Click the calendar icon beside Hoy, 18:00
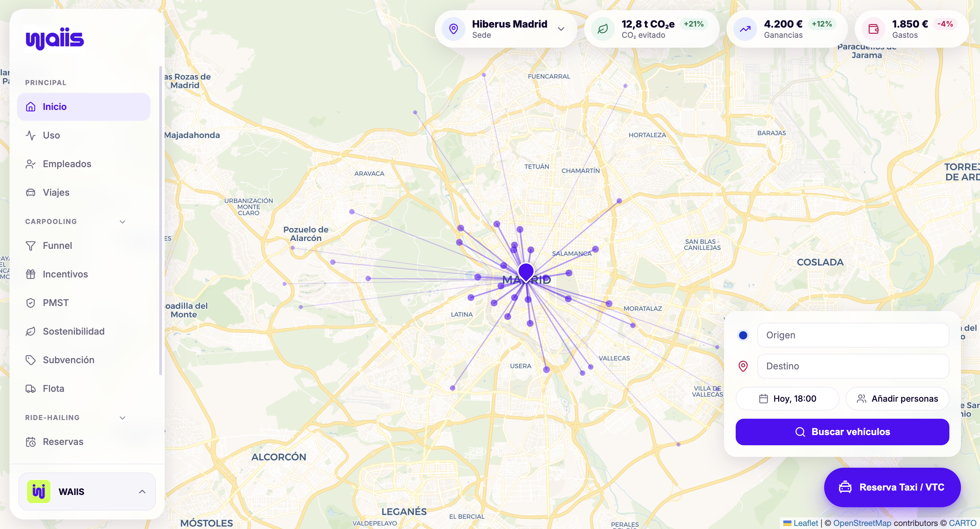Image resolution: width=980 pixels, height=529 pixels. point(763,399)
